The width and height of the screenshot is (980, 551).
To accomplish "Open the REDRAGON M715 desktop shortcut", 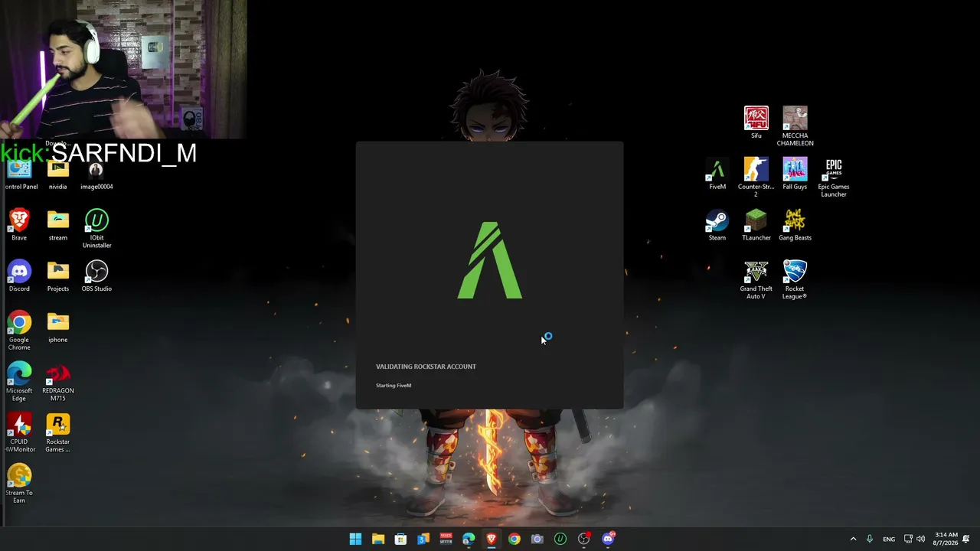I will coord(58,382).
